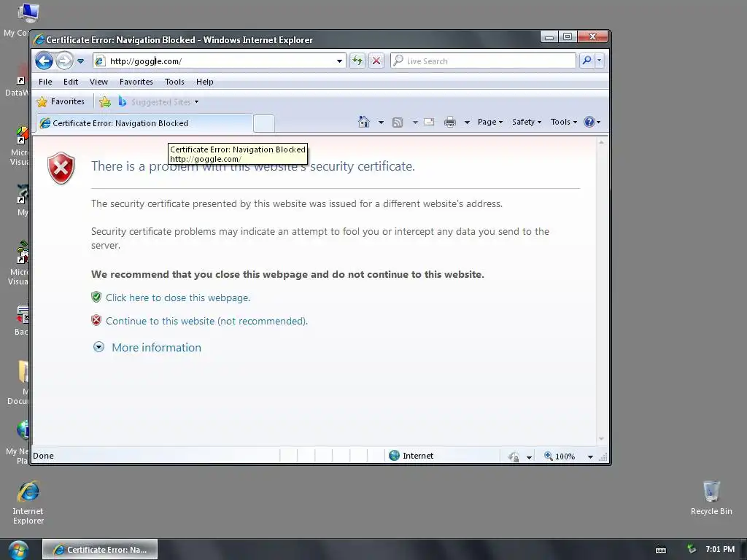Expand the More information section
The height and width of the screenshot is (560, 747).
tap(98, 346)
